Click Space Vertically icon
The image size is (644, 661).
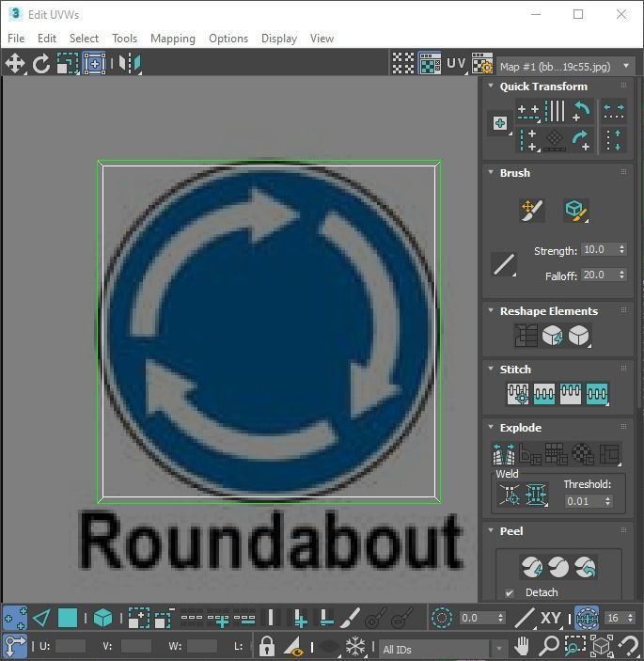(614, 140)
